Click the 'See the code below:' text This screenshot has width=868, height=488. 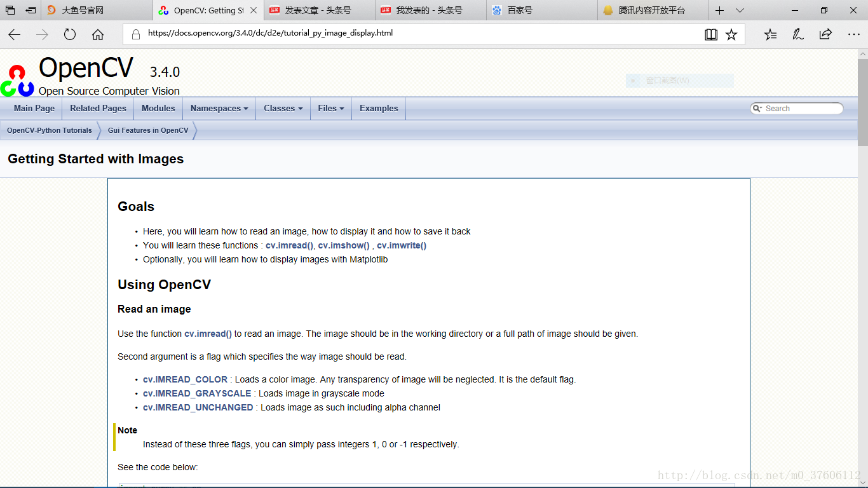(158, 467)
